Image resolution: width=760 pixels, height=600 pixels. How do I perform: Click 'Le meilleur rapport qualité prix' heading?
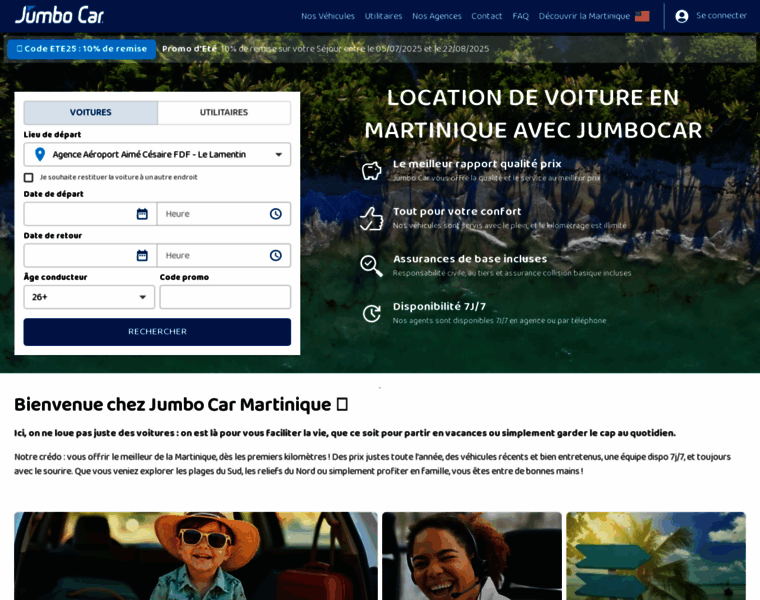477,164
